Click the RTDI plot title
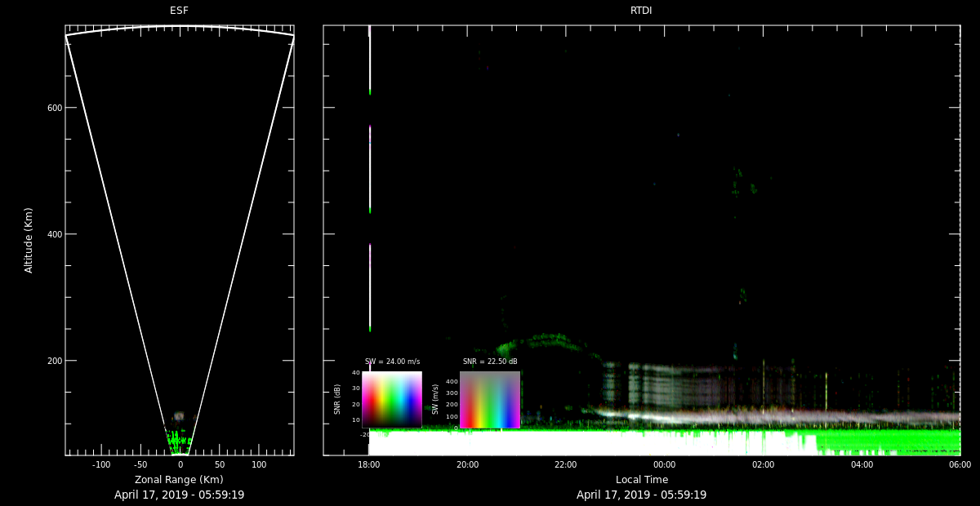Image resolution: width=980 pixels, height=506 pixels. tap(641, 11)
